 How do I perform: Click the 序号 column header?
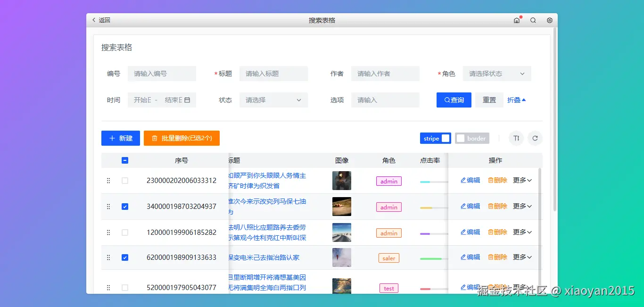182,160
